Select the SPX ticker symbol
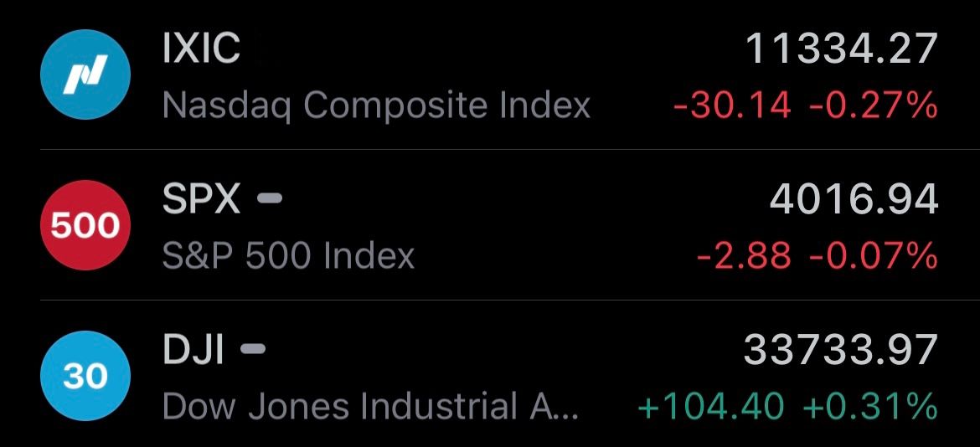 [x=201, y=199]
